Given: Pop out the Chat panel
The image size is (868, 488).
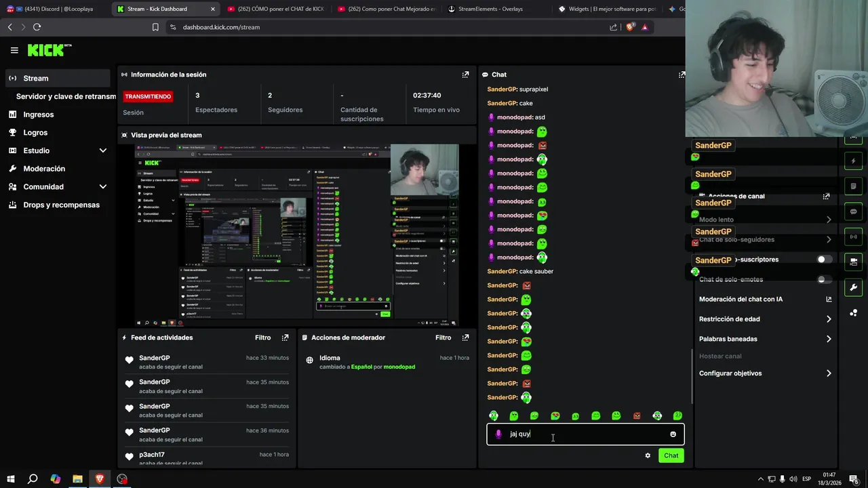Looking at the screenshot, I should tap(682, 75).
